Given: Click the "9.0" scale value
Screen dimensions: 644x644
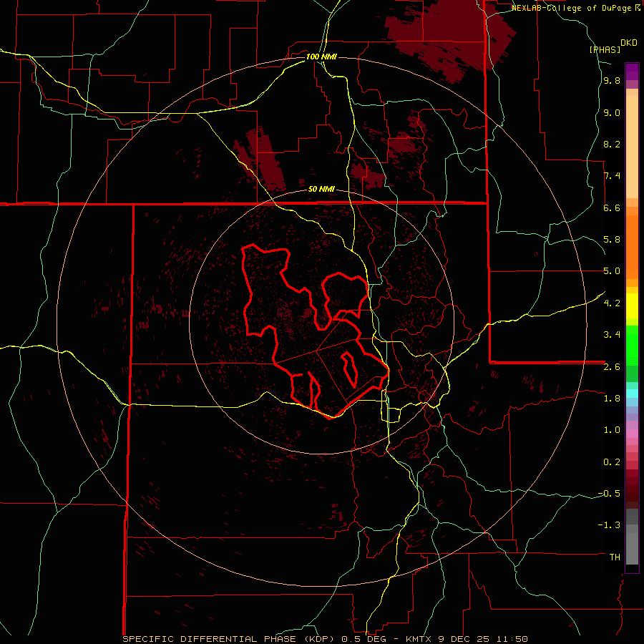Looking at the screenshot, I should click(612, 112).
